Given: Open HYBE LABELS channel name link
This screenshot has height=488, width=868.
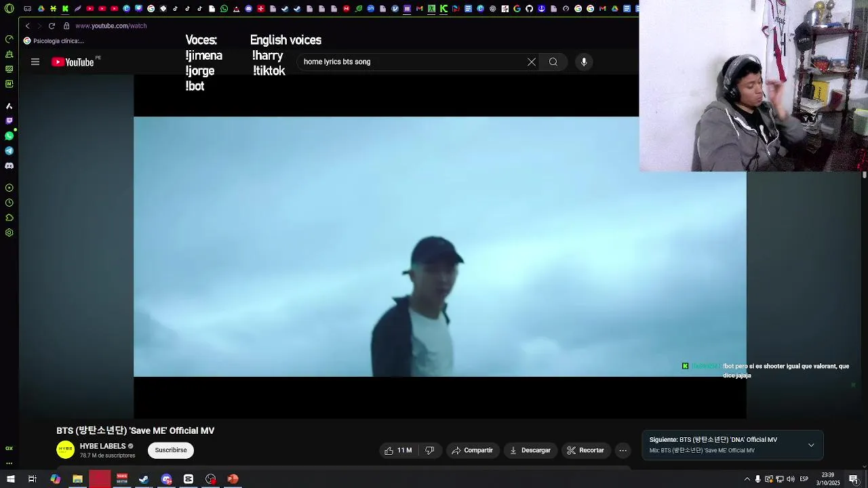Looking at the screenshot, I should coord(103,446).
